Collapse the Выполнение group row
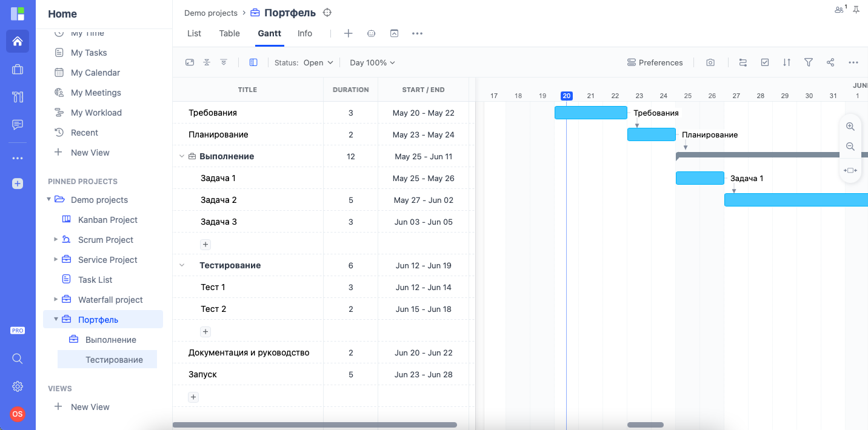Image resolution: width=868 pixels, height=430 pixels. [x=181, y=156]
